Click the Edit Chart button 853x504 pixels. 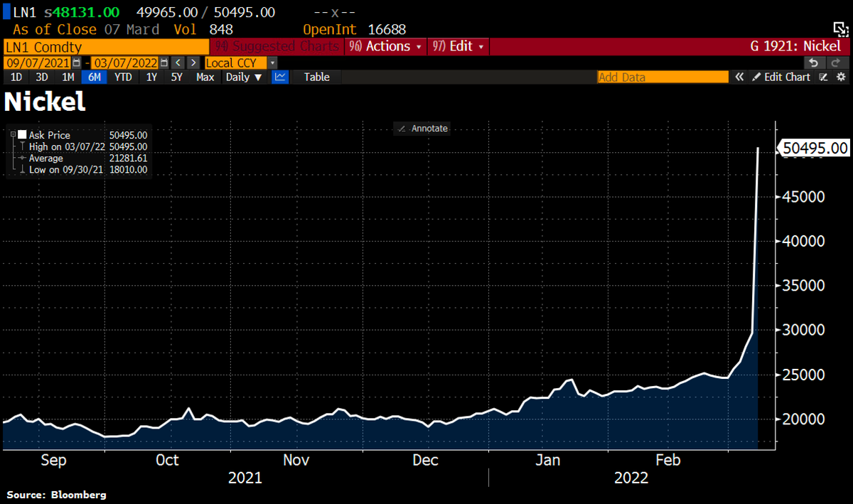[x=780, y=77]
